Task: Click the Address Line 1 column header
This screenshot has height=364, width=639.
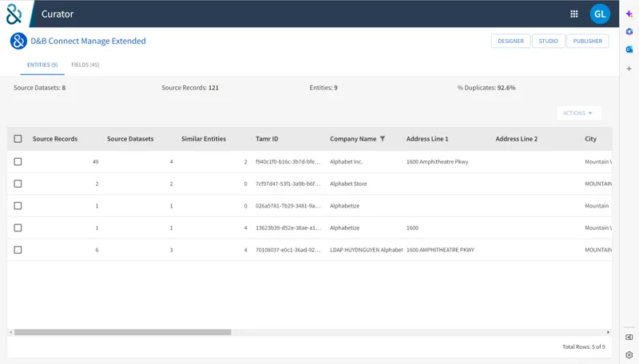Action: tap(427, 139)
